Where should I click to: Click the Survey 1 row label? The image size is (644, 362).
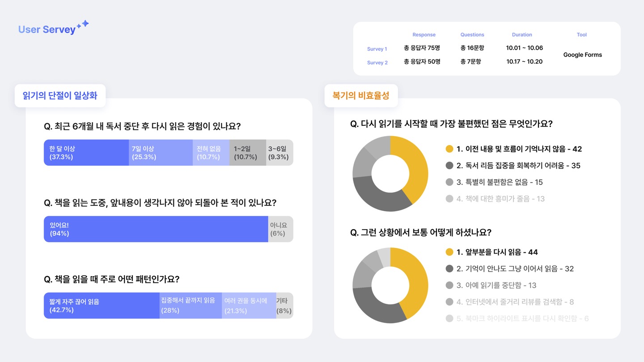(377, 49)
